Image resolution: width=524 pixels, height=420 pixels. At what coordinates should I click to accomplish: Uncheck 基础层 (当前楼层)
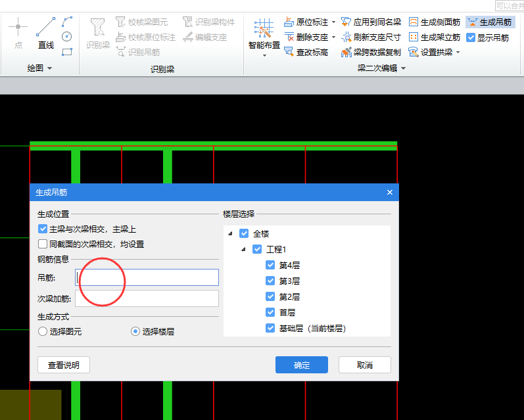coord(270,328)
